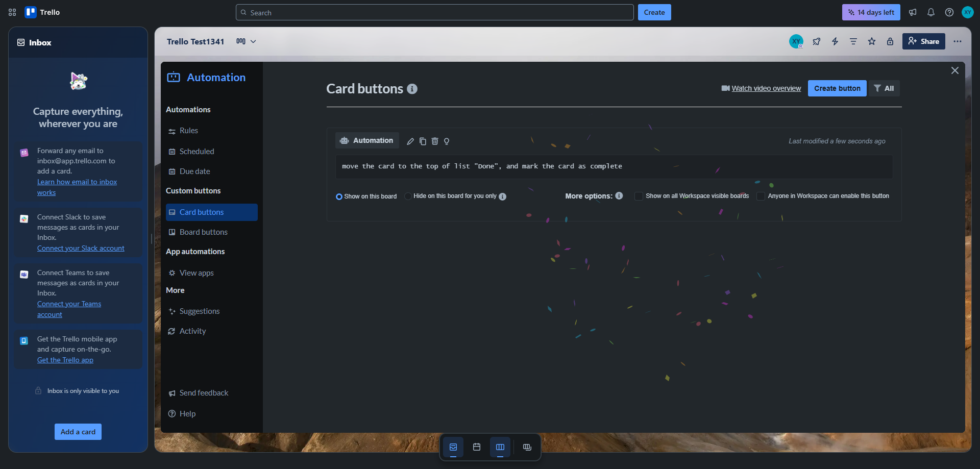The height and width of the screenshot is (469, 980).
Task: Click the info icon beside Card buttons heading
Action: click(x=412, y=89)
